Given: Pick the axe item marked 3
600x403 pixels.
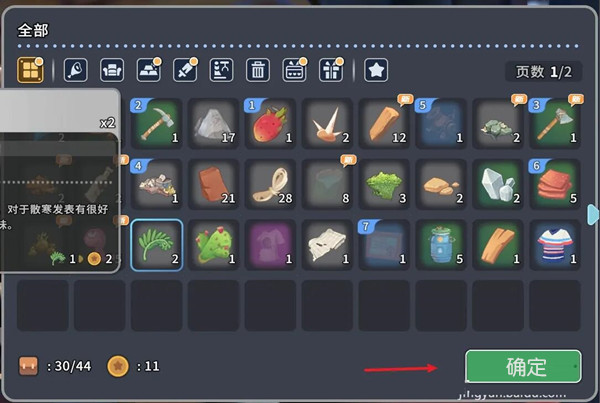Looking at the screenshot, I should pos(555,123).
